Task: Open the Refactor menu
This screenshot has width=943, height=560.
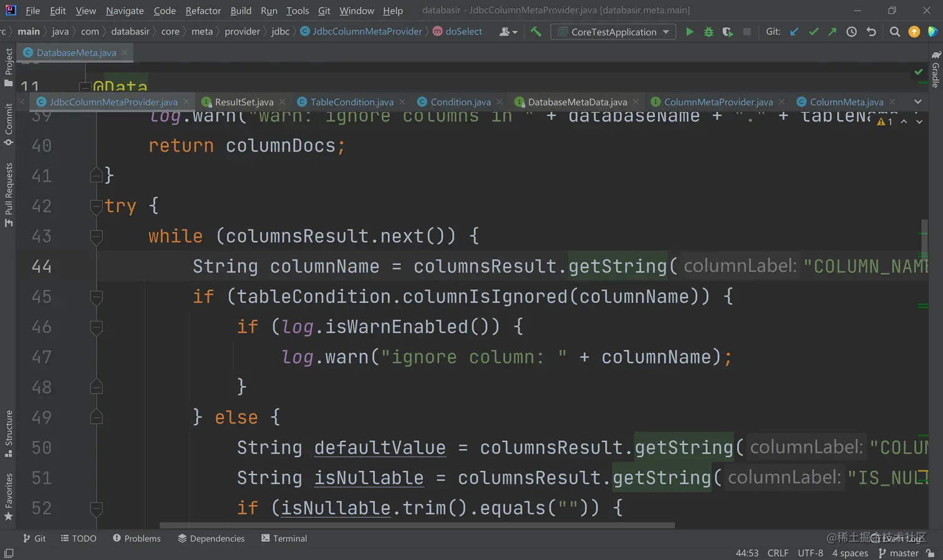Action: point(203,11)
